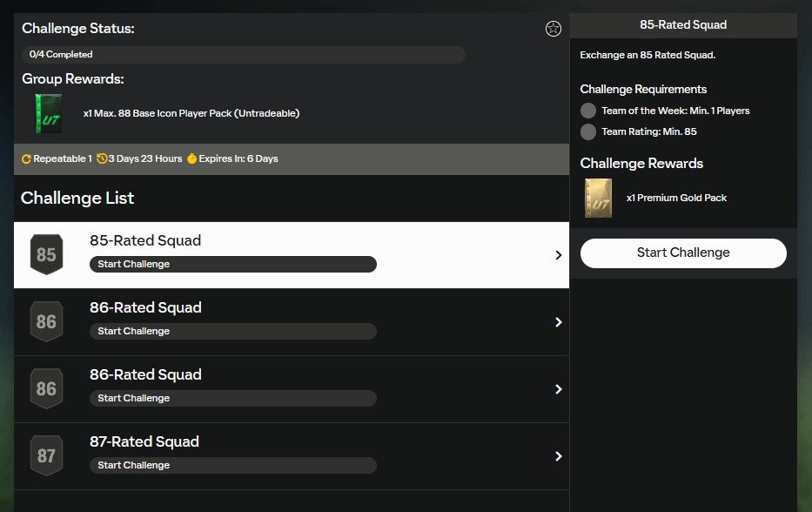812x512 pixels.
Task: Click the x1 Premium Gold Pack label
Action: click(676, 198)
